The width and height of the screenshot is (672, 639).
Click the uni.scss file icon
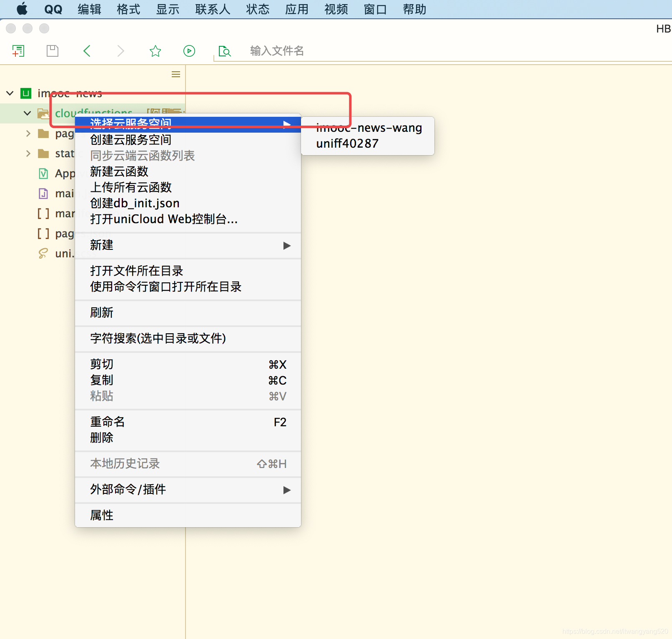pos(43,254)
